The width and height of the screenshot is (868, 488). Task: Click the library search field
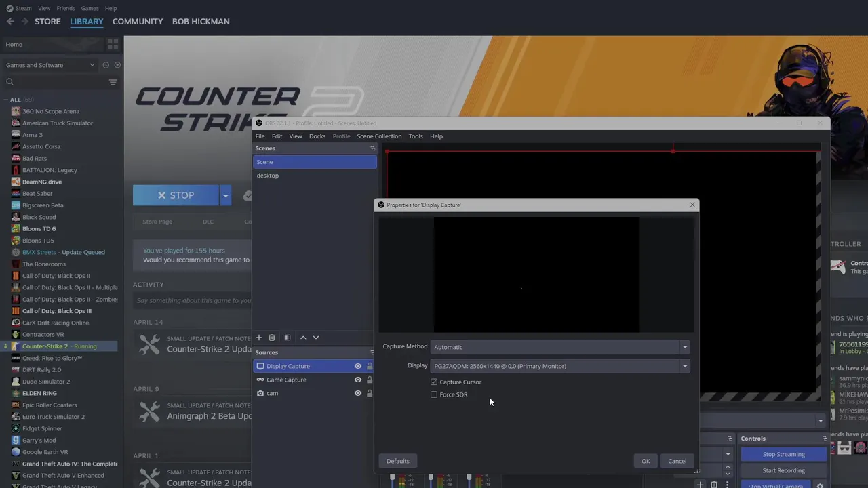pyautogui.click(x=54, y=82)
